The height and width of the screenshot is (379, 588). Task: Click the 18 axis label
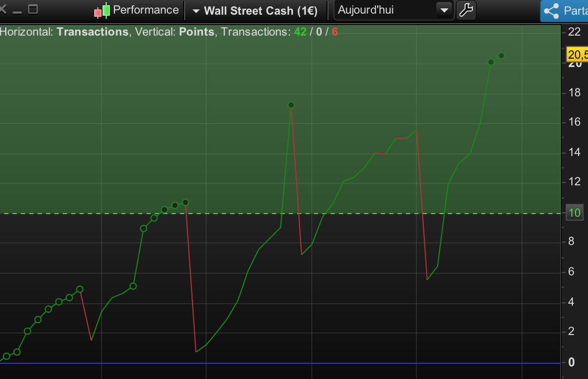pos(574,93)
